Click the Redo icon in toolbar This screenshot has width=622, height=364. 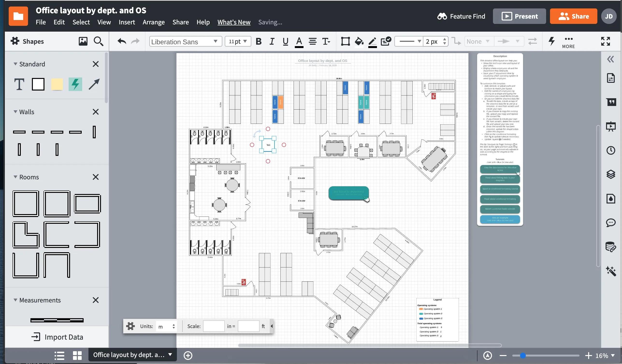click(135, 41)
